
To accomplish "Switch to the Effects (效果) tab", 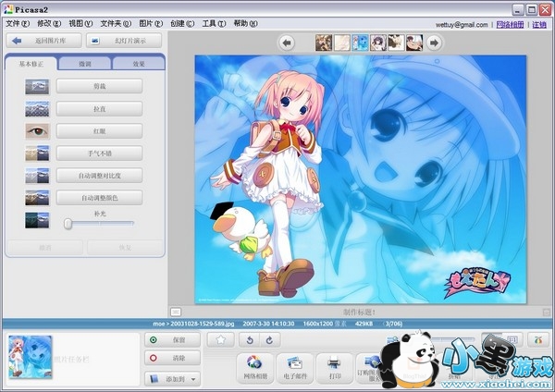I will [x=138, y=64].
